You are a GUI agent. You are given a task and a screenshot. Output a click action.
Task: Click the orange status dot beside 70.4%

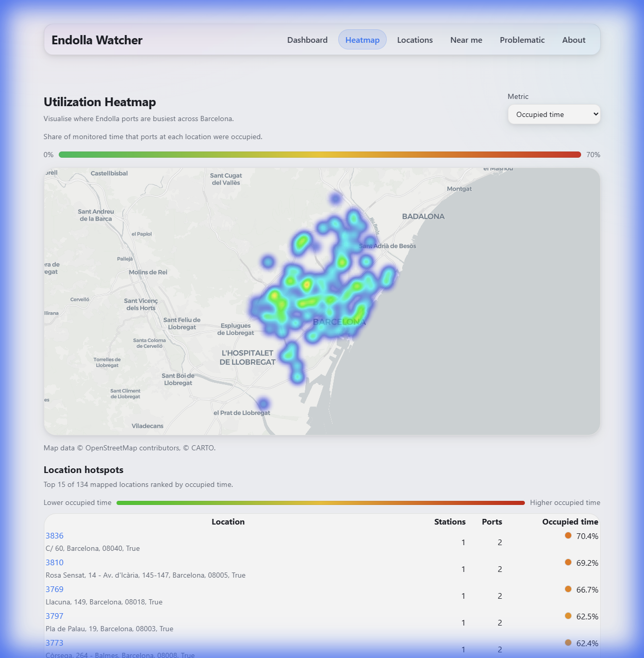[x=568, y=536]
